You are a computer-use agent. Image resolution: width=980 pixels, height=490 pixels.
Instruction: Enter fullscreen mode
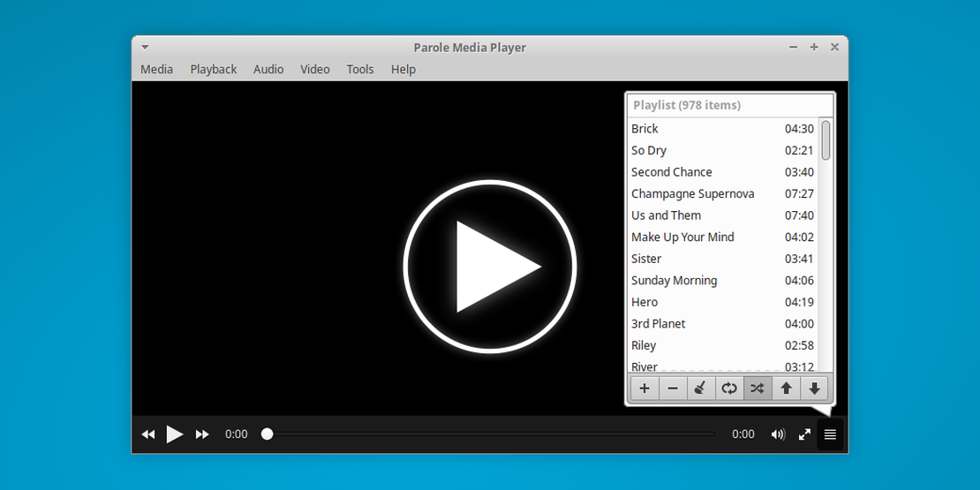coord(805,434)
